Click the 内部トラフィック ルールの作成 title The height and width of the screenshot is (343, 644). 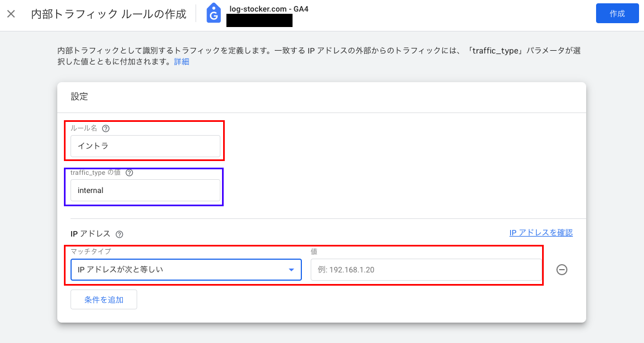pyautogui.click(x=109, y=14)
